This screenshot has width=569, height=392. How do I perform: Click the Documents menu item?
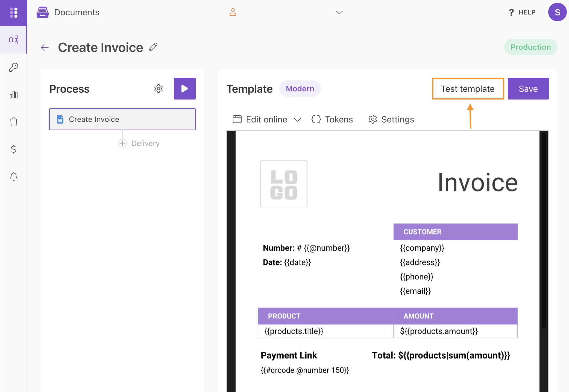pos(77,12)
